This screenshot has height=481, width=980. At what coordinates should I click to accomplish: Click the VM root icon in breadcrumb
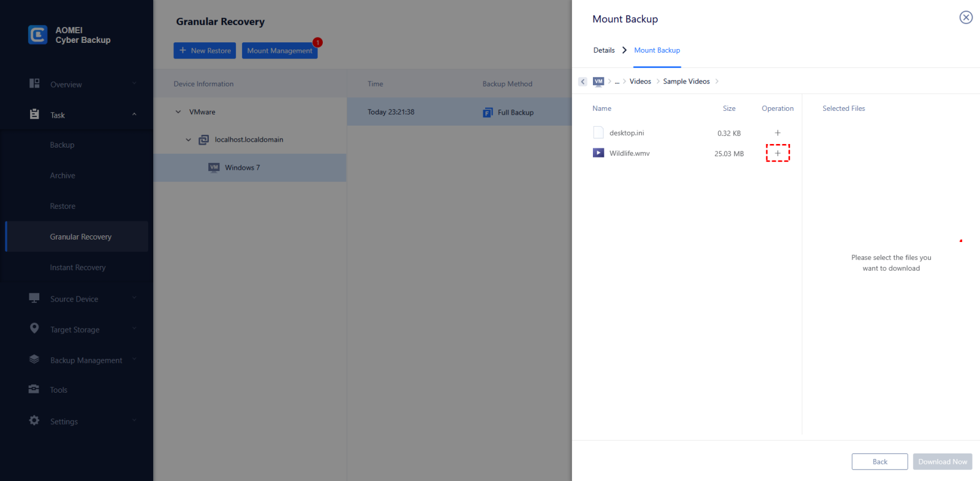(x=598, y=81)
